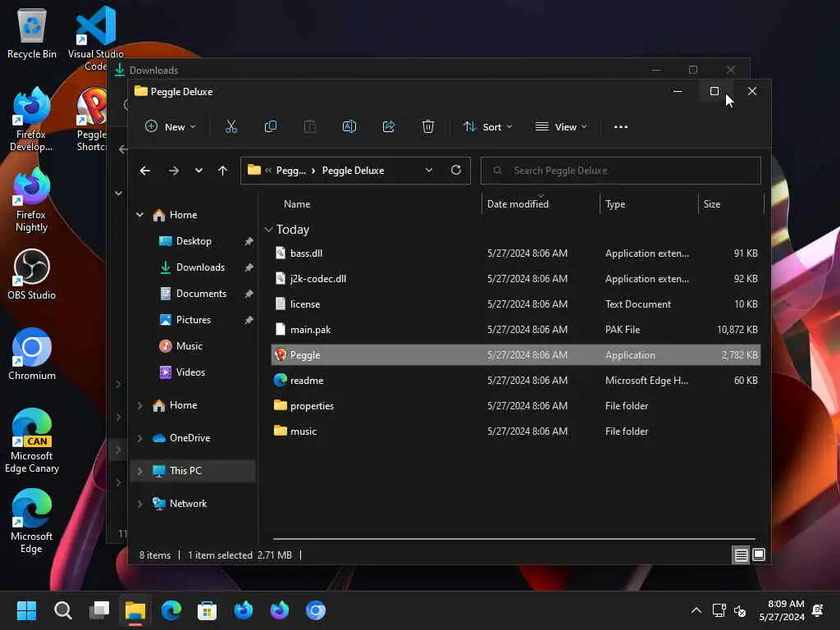This screenshot has height=630, width=840.
Task: Open the New dropdown menu
Action: pos(171,127)
